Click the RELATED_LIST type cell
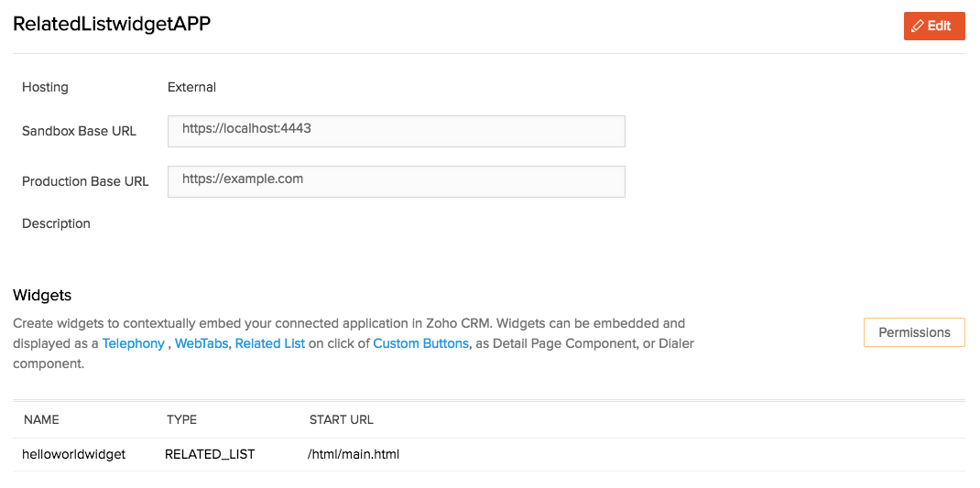Image resolution: width=980 pixels, height=488 pixels. 210,454
